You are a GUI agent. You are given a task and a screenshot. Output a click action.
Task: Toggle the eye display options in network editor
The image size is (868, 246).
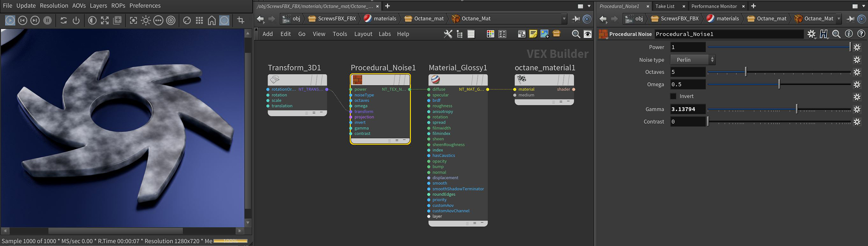pyautogui.click(x=588, y=34)
